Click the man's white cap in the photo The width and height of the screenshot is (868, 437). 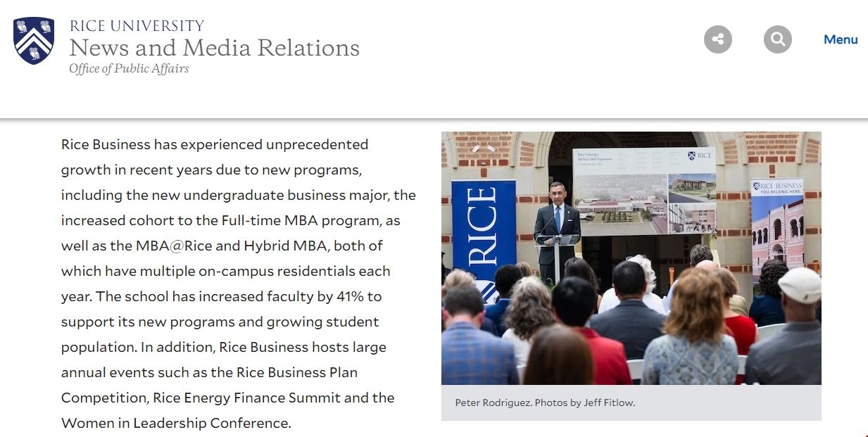click(799, 283)
